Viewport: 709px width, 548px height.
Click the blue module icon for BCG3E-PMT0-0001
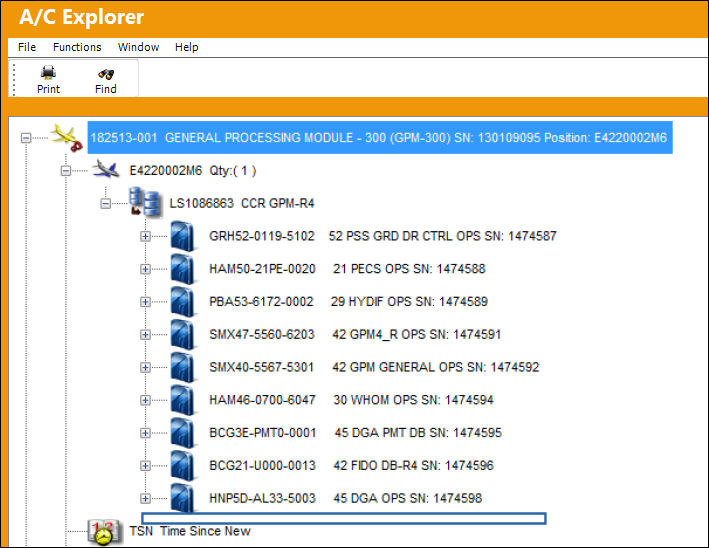click(183, 432)
